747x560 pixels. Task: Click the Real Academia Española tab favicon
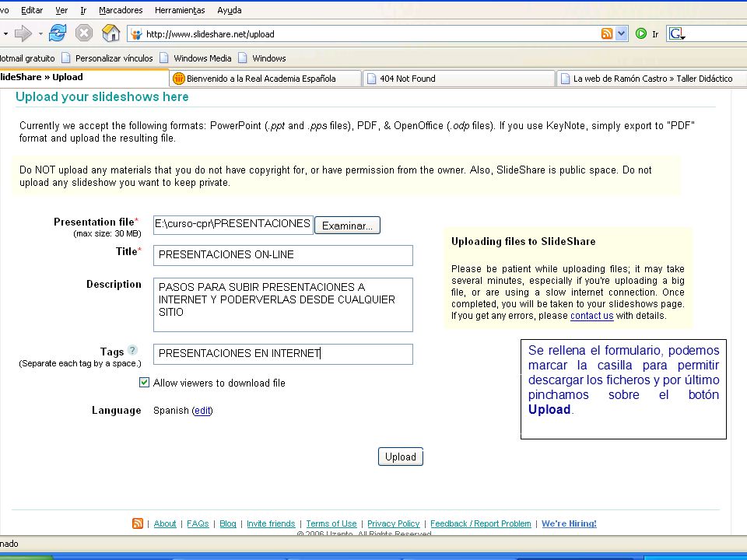click(x=179, y=79)
